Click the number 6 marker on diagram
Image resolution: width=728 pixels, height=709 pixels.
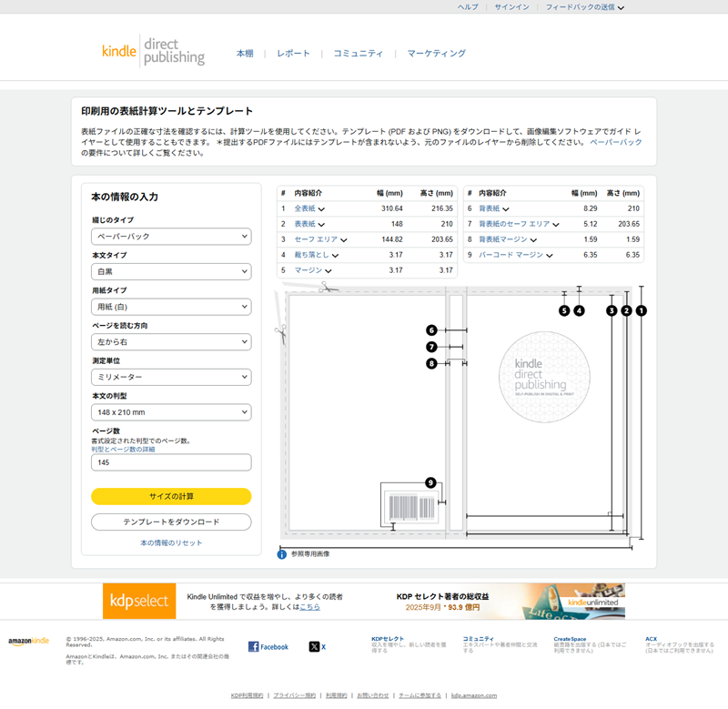(431, 329)
